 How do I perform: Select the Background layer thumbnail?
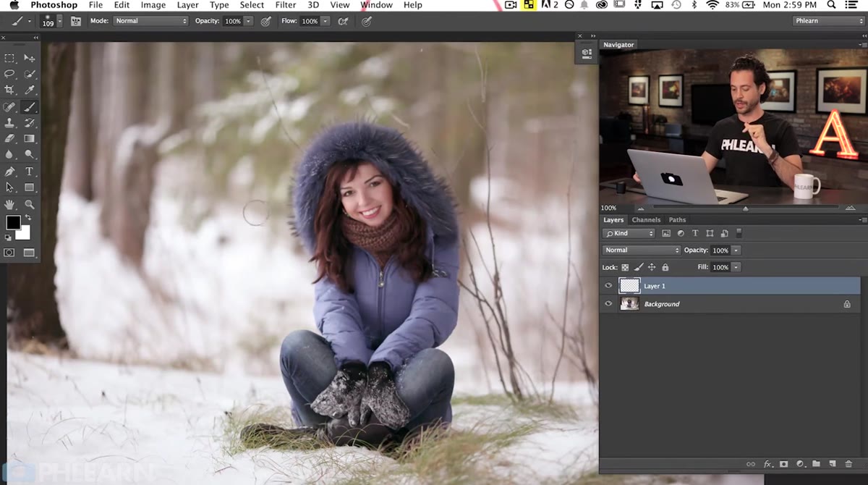pos(629,304)
